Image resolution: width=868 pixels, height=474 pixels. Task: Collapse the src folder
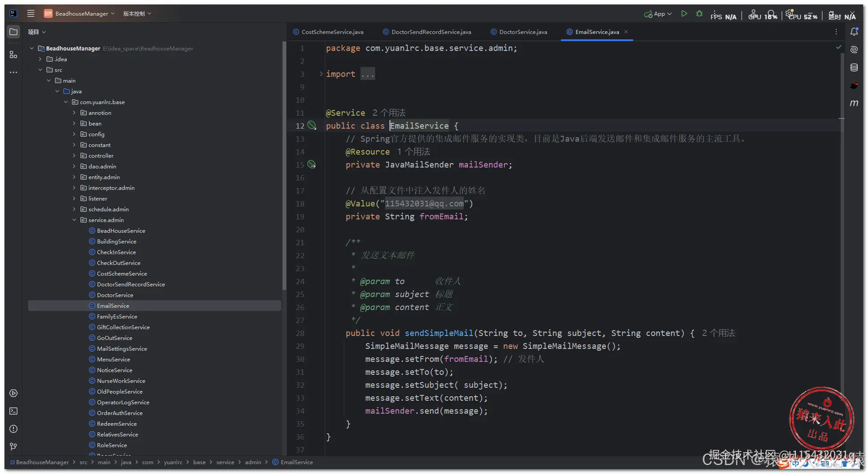pyautogui.click(x=40, y=70)
